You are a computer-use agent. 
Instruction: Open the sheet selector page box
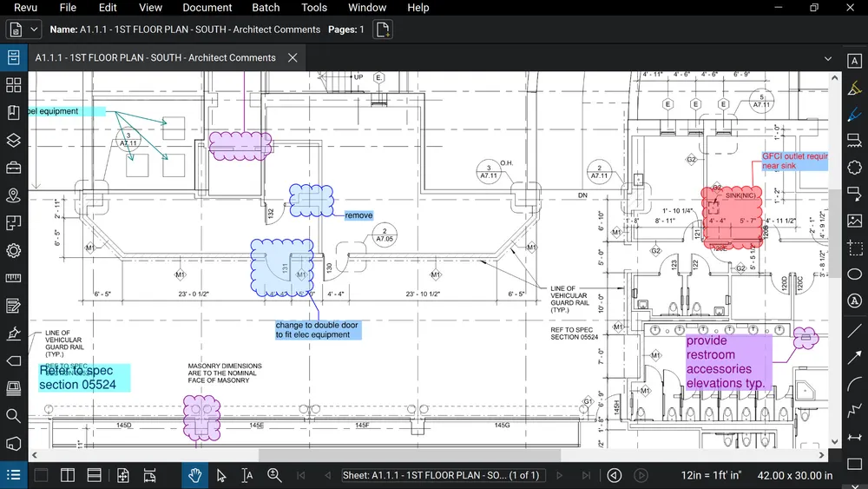442,475
